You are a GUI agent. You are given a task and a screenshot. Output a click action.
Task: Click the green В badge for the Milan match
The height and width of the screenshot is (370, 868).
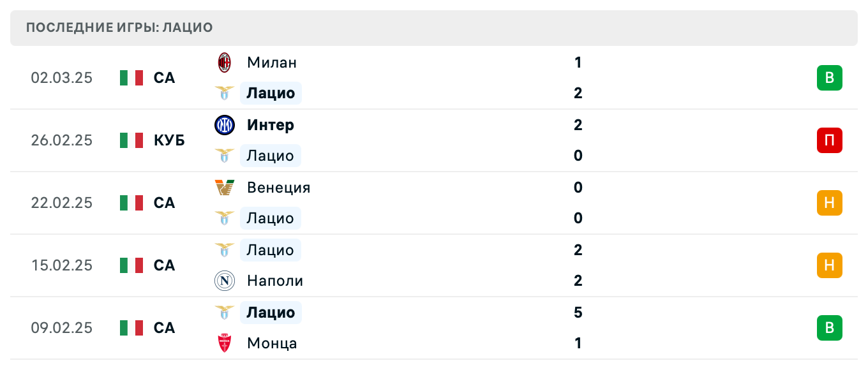[x=830, y=78]
